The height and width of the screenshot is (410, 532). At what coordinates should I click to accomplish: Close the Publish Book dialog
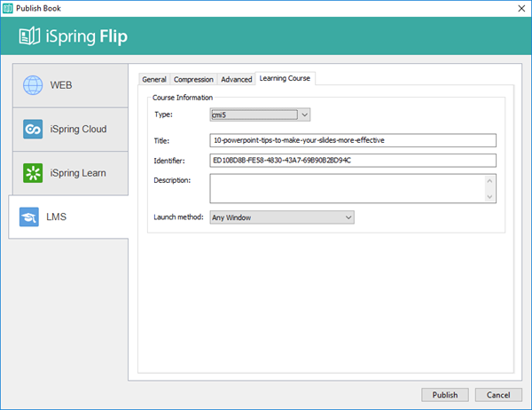pyautogui.click(x=522, y=9)
